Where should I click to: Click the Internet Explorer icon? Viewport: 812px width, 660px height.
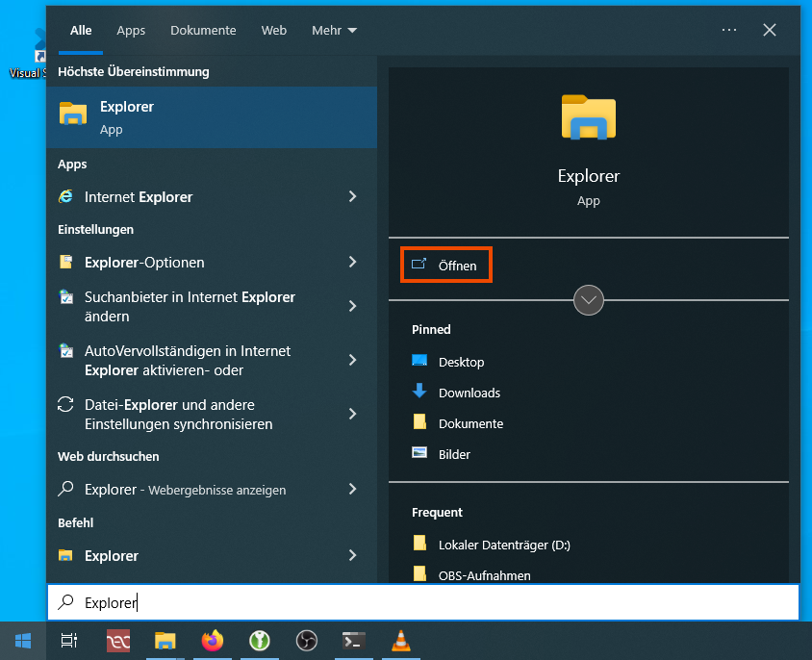click(x=65, y=196)
